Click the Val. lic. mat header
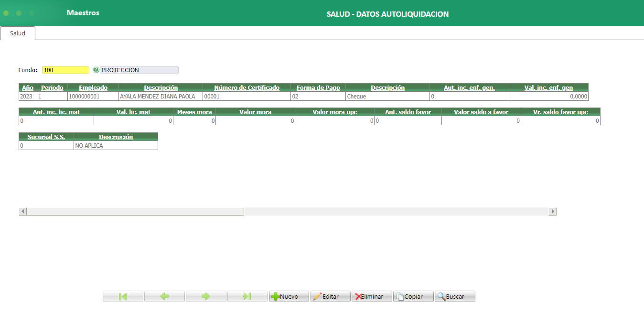 tap(133, 112)
